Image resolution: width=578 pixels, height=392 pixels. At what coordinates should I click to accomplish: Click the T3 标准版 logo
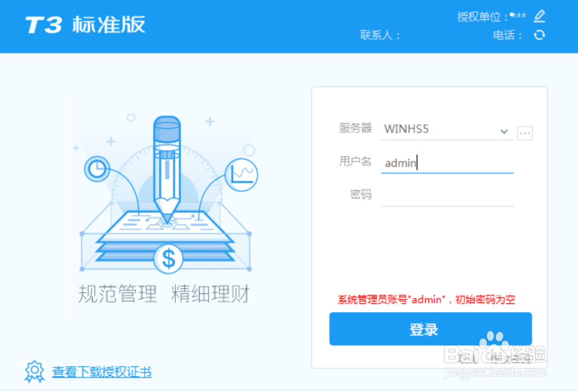pos(85,25)
